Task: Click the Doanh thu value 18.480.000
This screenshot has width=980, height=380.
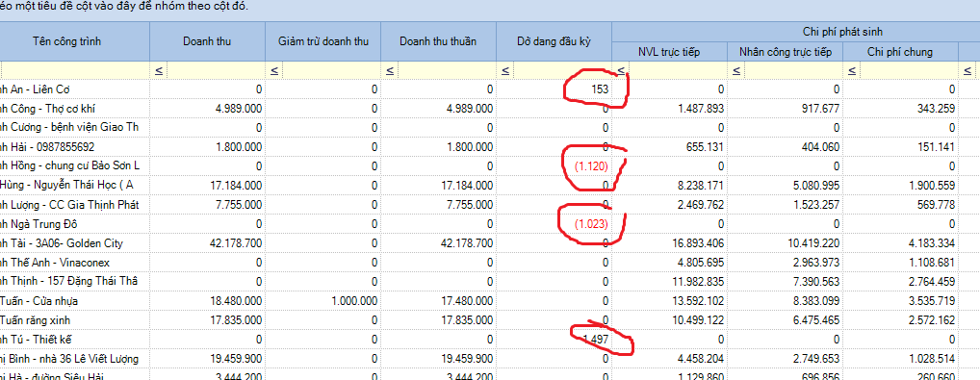Action: click(236, 301)
